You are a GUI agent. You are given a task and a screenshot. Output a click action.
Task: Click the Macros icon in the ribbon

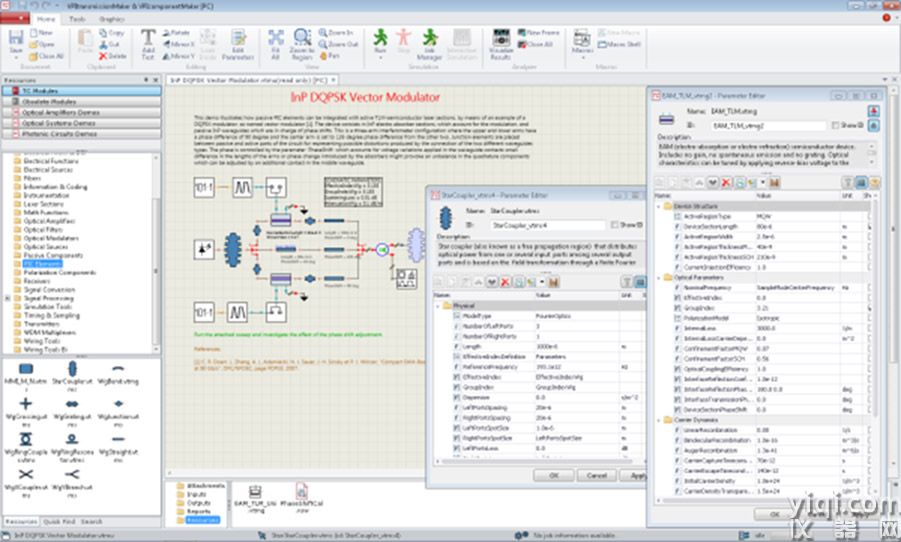pos(582,37)
